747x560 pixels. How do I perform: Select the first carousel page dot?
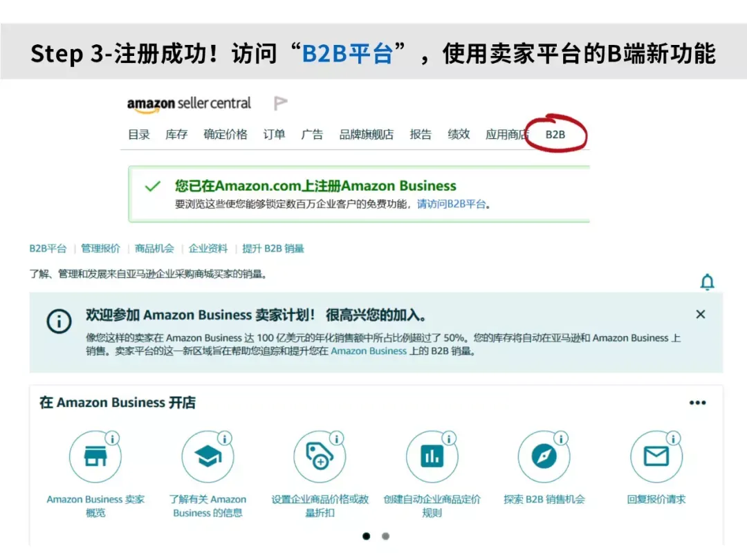pyautogui.click(x=366, y=536)
